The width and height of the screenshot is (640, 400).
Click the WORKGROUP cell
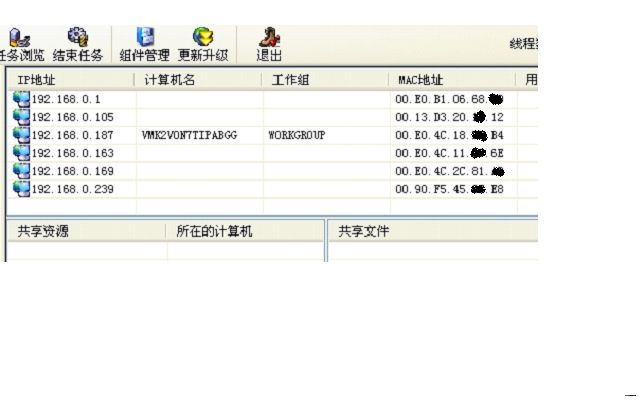[297, 135]
